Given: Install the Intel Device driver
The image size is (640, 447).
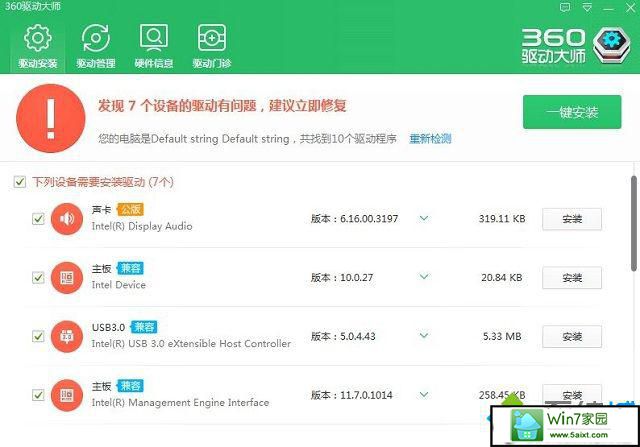Looking at the screenshot, I should pos(572,278).
